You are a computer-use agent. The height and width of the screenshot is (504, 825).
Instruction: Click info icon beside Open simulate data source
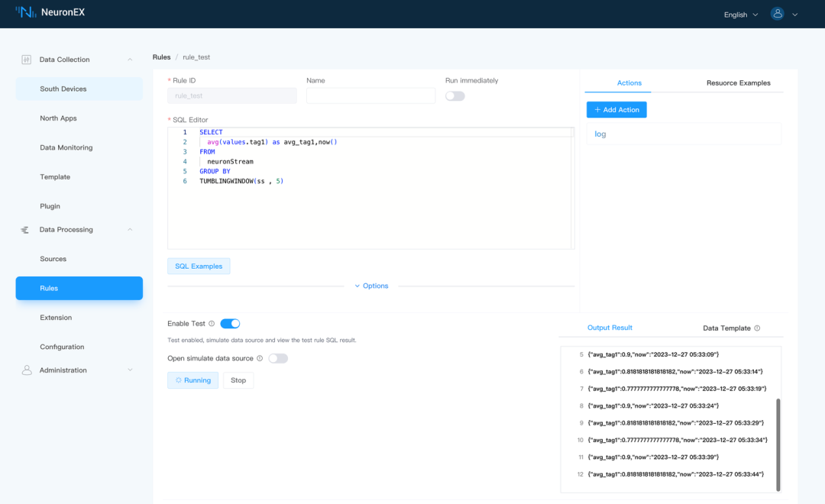[x=260, y=358]
